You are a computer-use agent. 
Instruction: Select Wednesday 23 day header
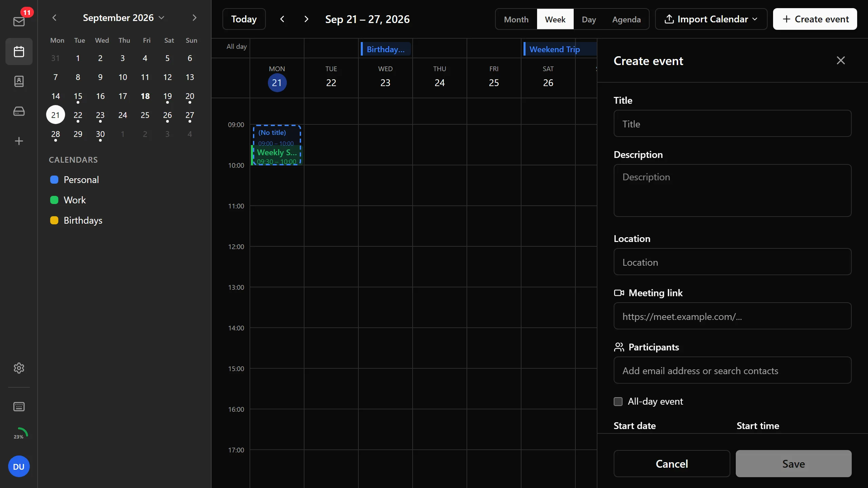tap(386, 78)
